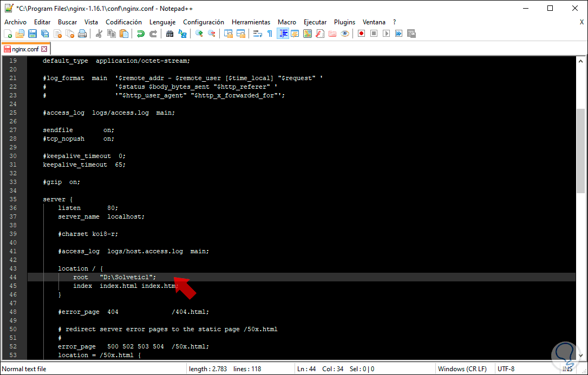
Task: Click on root "D:\Solvetic1"; text
Action: [114, 277]
